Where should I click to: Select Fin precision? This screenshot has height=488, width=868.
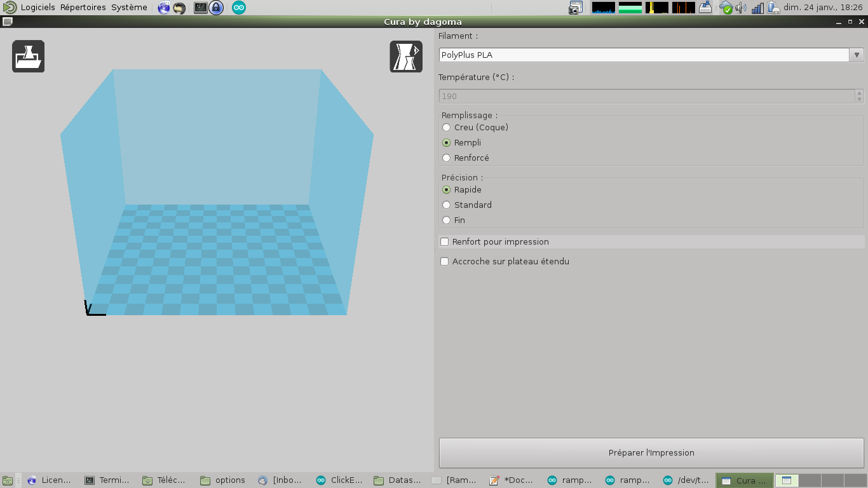pos(454,220)
